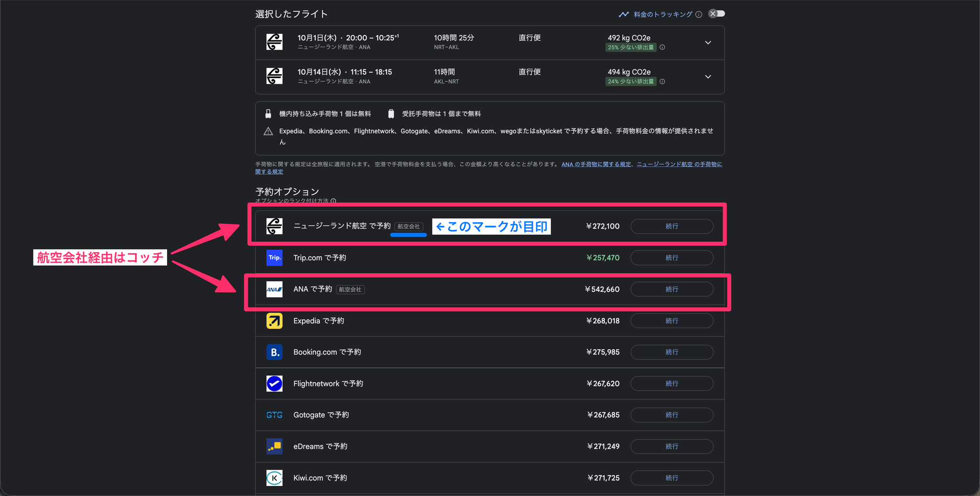The image size is (980, 496).
Task: Click the 航空会社 badge next to ANA で予約
Action: pos(350,290)
